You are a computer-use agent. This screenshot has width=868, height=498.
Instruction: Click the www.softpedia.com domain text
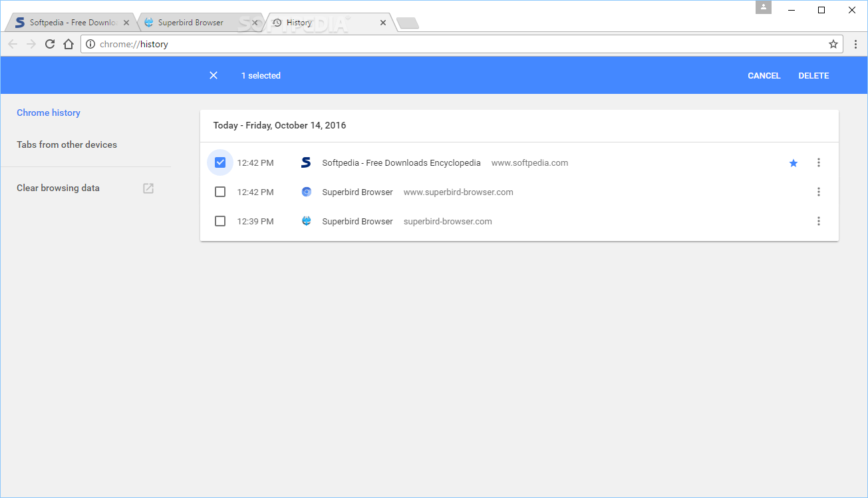[529, 162]
